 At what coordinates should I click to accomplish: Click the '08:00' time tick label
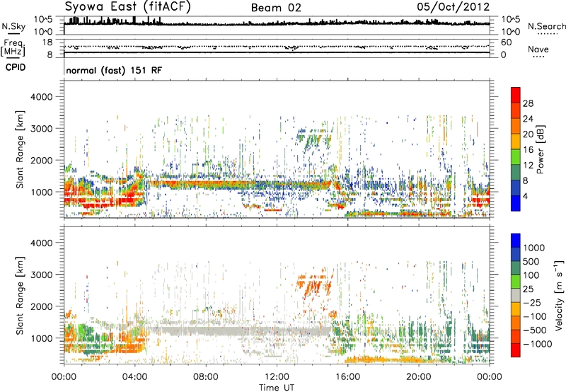[206, 377]
